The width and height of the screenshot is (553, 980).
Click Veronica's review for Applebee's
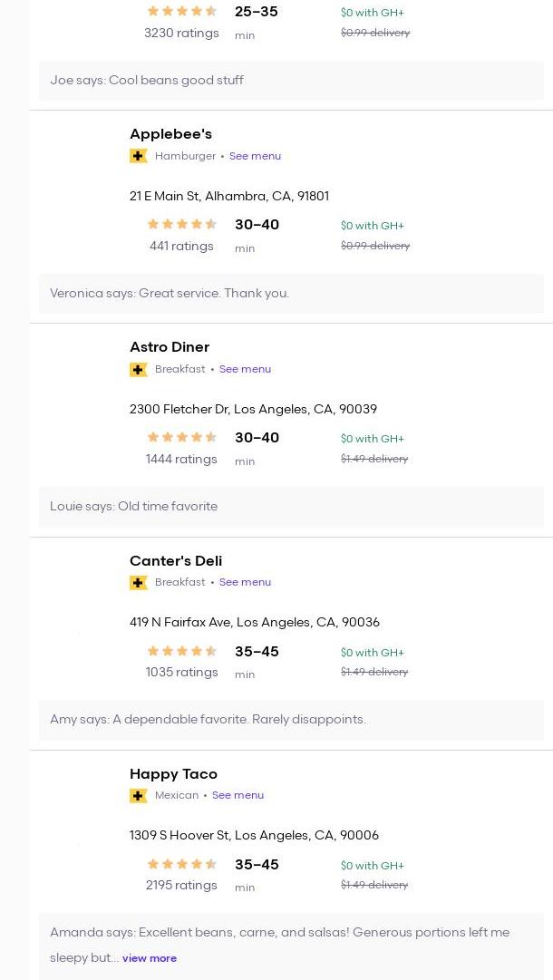[170, 294]
